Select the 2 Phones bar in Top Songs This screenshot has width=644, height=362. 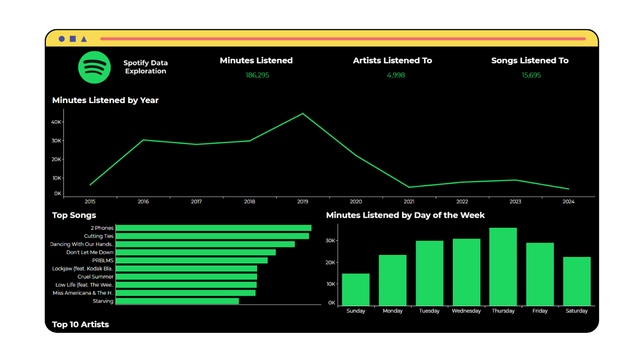[213, 228]
